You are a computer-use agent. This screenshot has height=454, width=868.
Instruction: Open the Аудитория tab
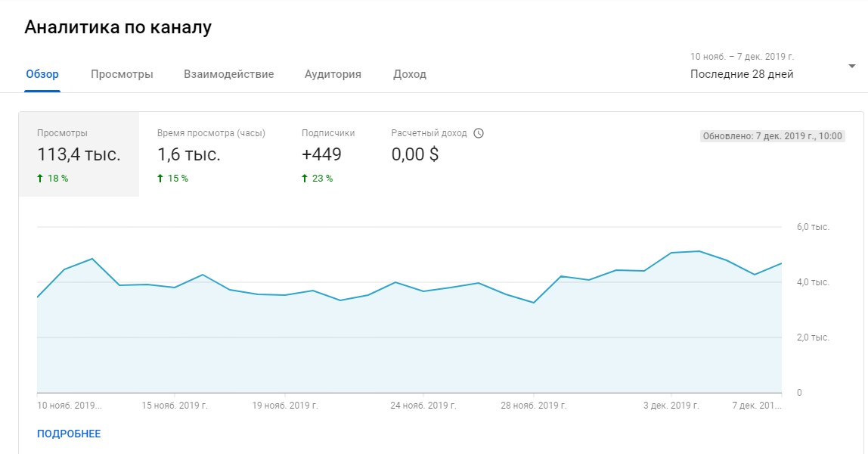coord(333,74)
